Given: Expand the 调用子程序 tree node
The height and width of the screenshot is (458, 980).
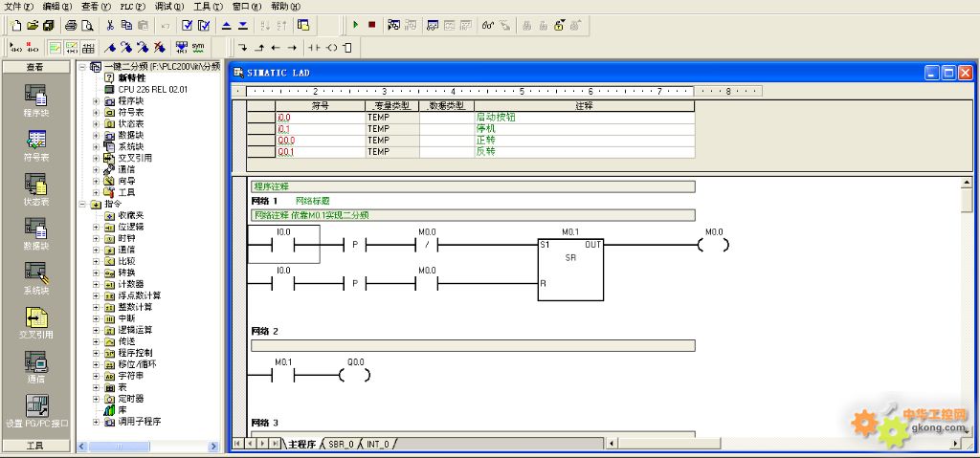Looking at the screenshot, I should tap(96, 422).
